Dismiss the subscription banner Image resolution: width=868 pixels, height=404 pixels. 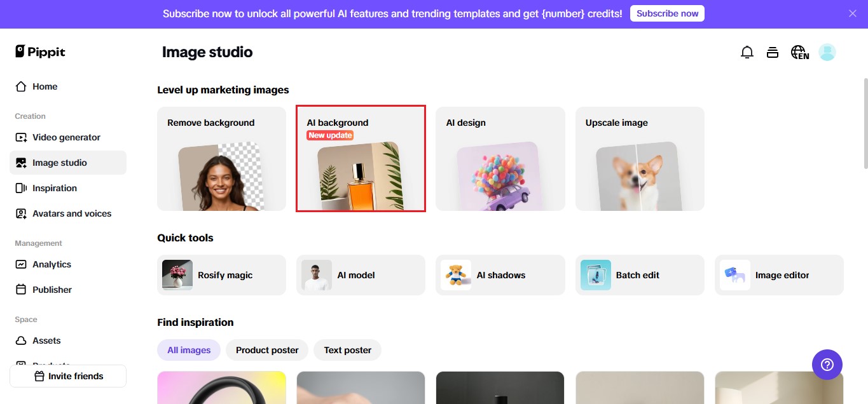852,13
